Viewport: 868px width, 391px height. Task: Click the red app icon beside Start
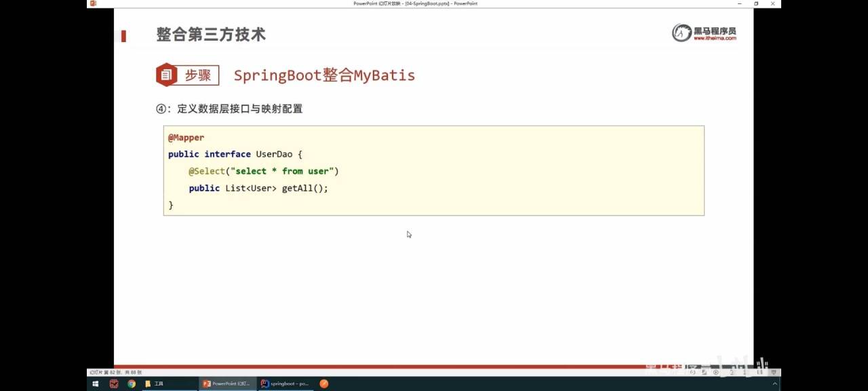[114, 384]
